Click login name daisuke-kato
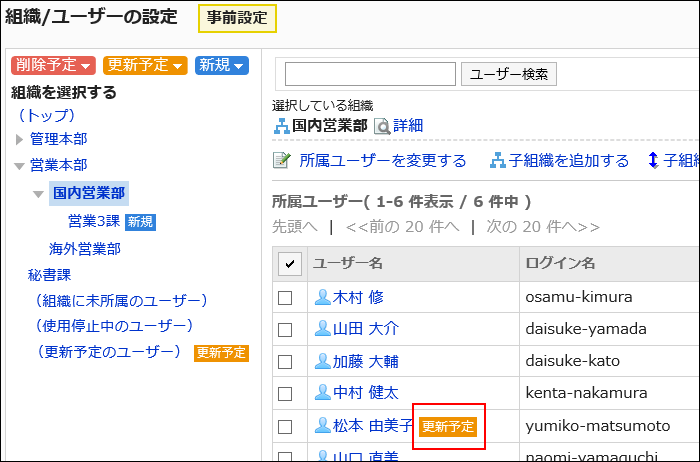 (572, 361)
